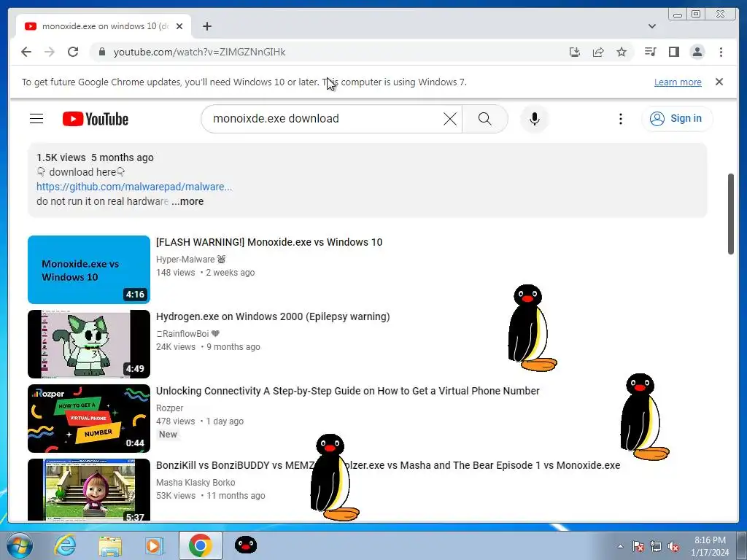Open the Rozper virtual phone number thumbnail
The height and width of the screenshot is (560, 747).
pyautogui.click(x=88, y=418)
